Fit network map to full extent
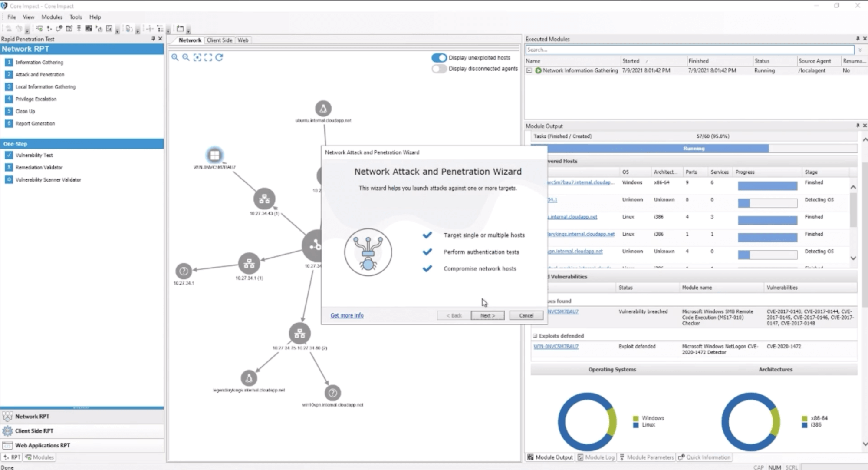Viewport: 868px width, 470px height. (x=208, y=57)
